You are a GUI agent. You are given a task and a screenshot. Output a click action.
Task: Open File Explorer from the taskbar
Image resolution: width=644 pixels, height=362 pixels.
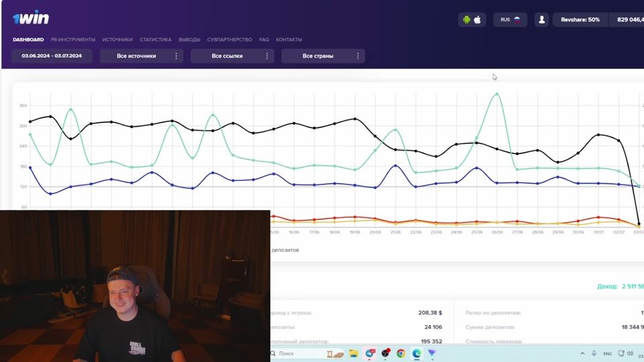point(354,353)
